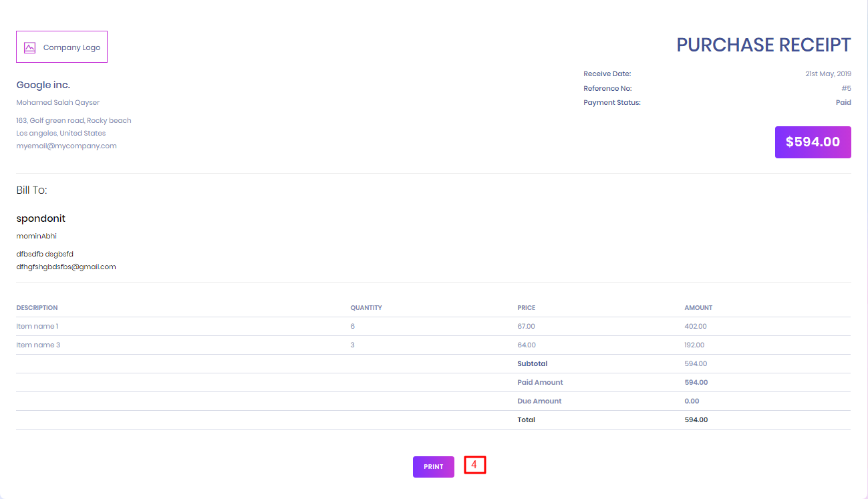
Task: Click the Reference No value #5
Action: tap(846, 88)
